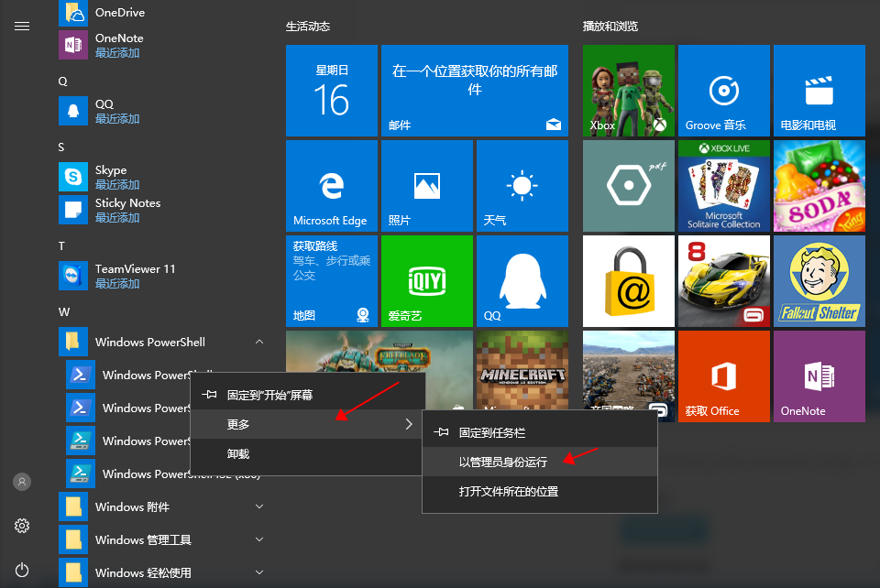Select 固定到任务栏 in the submenu

540,432
